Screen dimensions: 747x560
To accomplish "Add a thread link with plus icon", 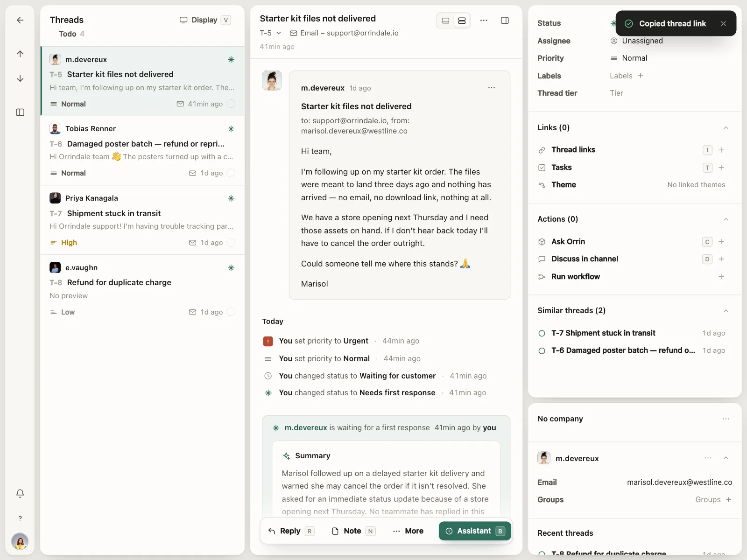I will [721, 150].
